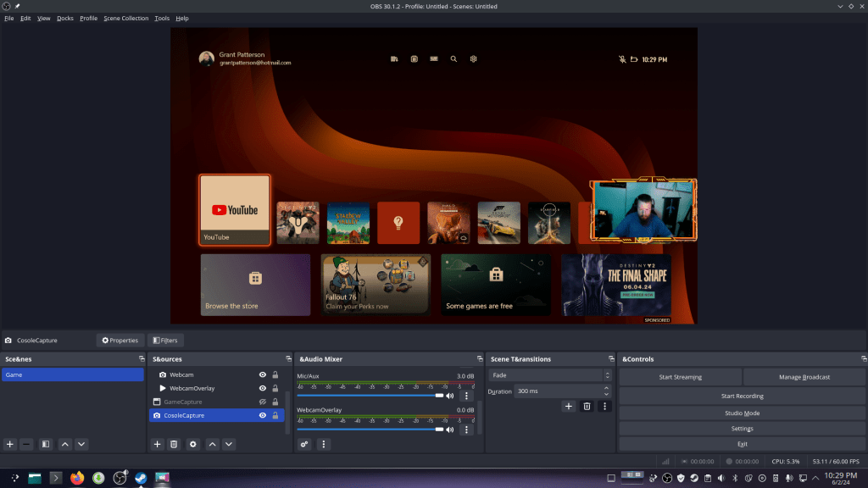Add a new source with the plus icon

pyautogui.click(x=157, y=444)
